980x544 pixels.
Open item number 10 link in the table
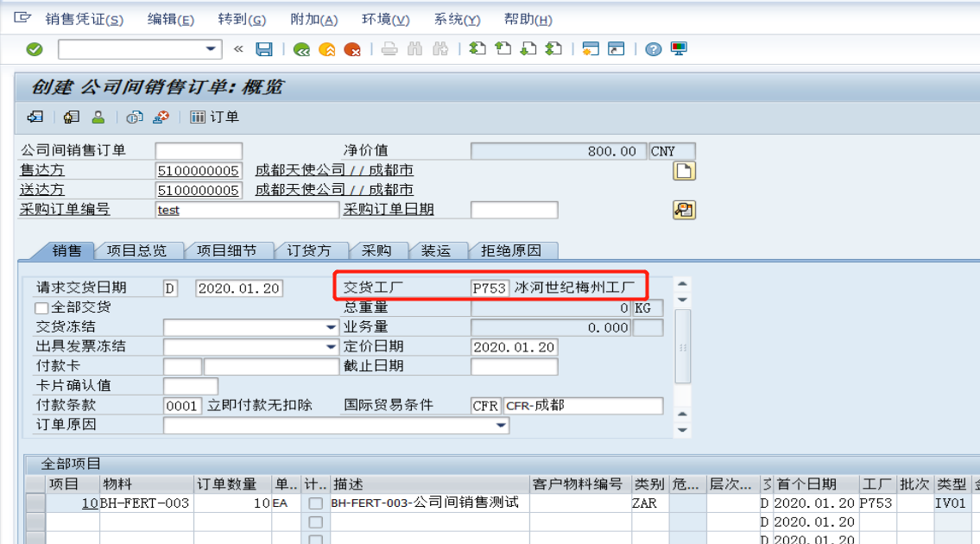click(x=90, y=503)
